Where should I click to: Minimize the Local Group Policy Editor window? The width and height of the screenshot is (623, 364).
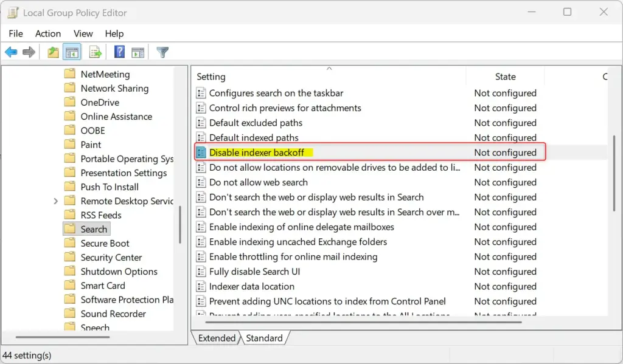tap(532, 12)
